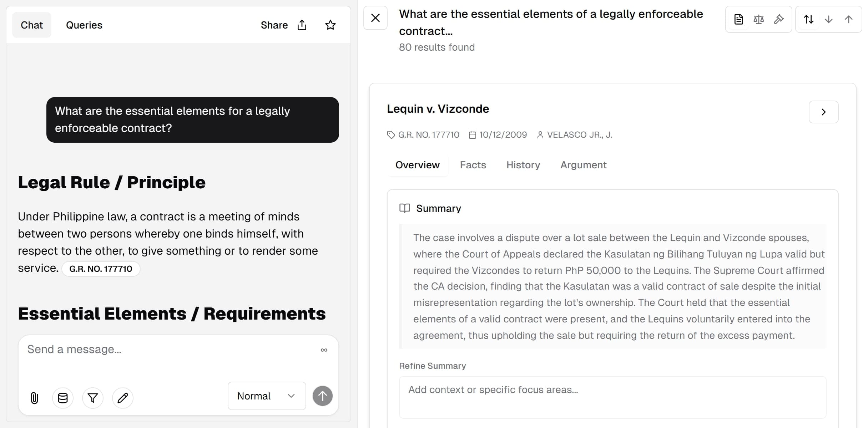868x428 pixels.
Task: Click the filter funnel icon
Action: coord(93,398)
